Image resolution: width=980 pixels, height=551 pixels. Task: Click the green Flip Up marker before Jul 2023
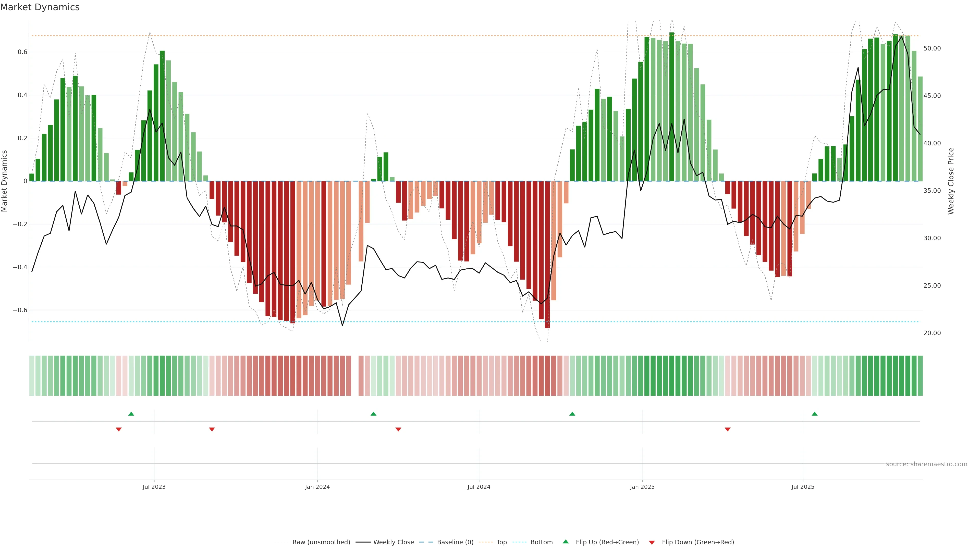point(131,414)
